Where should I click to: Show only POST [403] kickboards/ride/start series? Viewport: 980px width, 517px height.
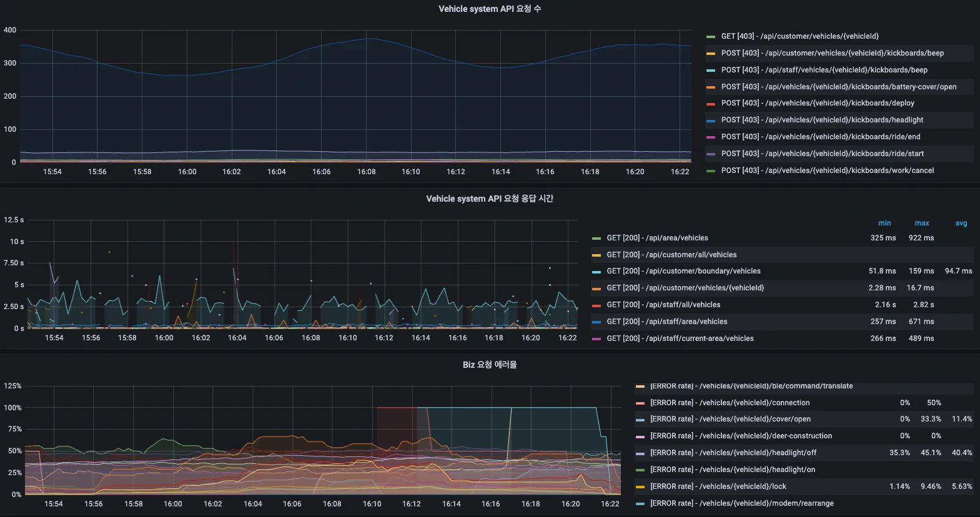pos(822,154)
